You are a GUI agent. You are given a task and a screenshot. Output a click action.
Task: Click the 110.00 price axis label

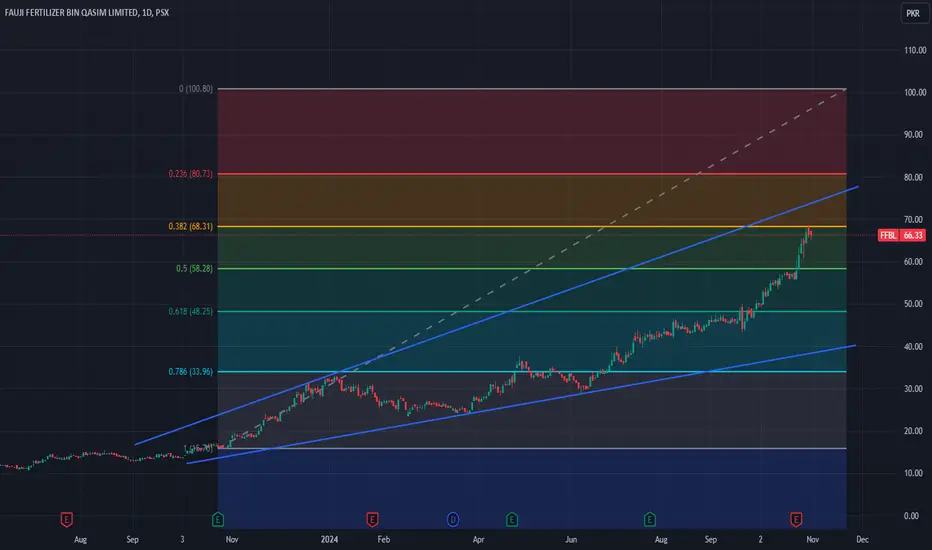(x=915, y=50)
